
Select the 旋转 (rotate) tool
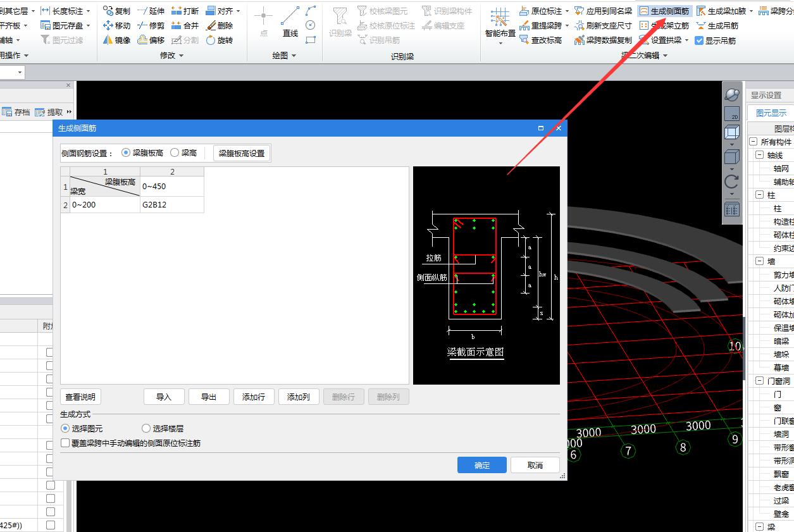pos(219,40)
